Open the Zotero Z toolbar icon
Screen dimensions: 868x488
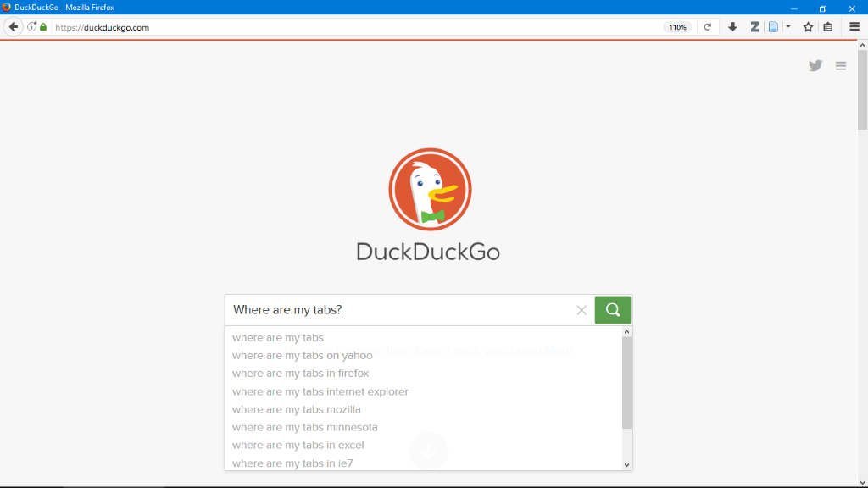754,26
